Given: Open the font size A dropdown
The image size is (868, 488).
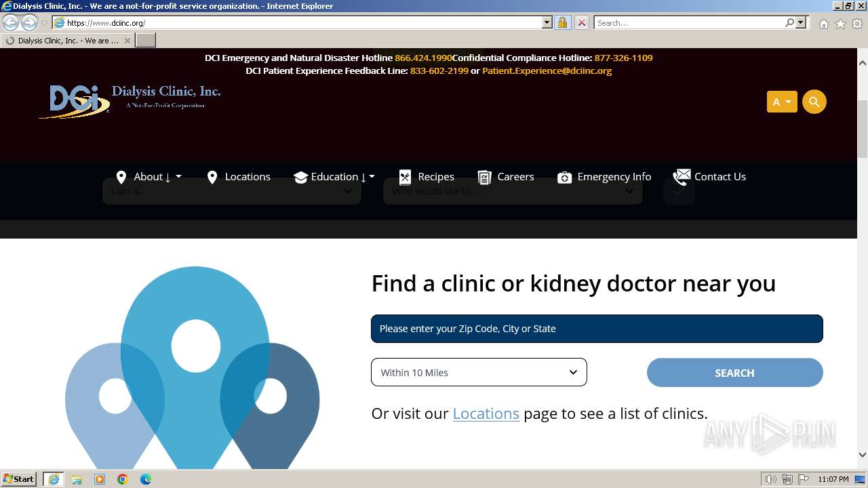Looking at the screenshot, I should click(781, 102).
